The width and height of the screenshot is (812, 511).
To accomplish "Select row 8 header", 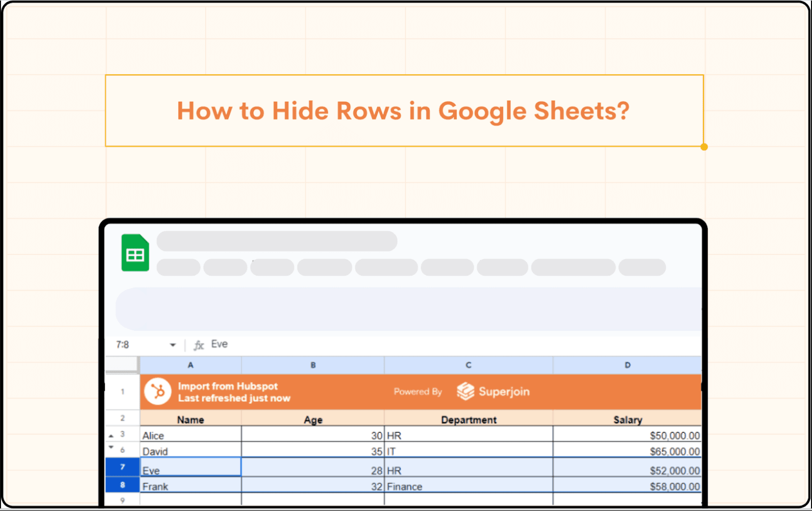I will click(122, 485).
